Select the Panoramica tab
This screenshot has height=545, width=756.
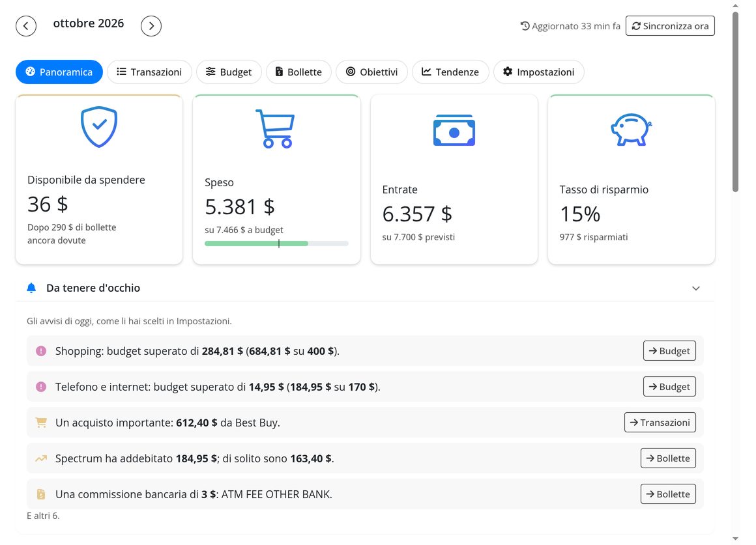(59, 72)
